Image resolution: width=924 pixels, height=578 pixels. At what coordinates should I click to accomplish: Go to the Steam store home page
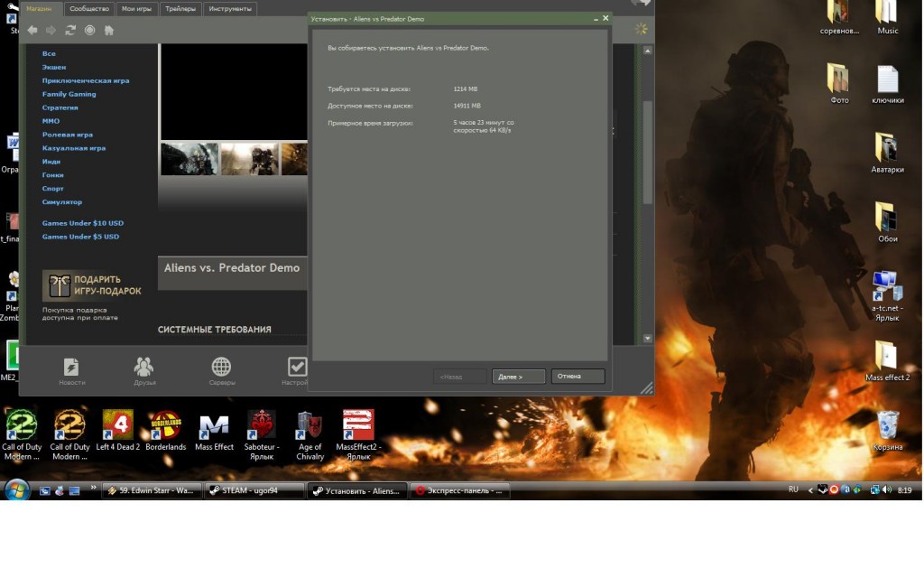coord(109,30)
